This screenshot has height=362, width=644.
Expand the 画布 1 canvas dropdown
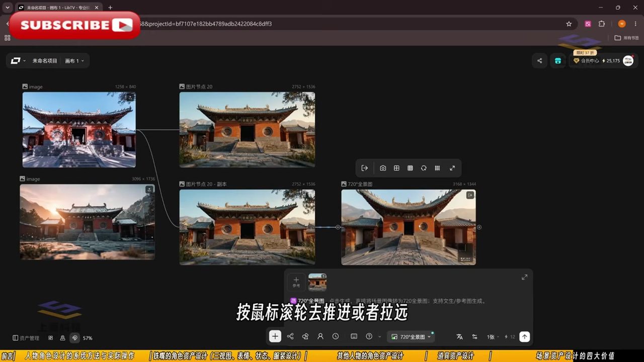click(x=74, y=61)
